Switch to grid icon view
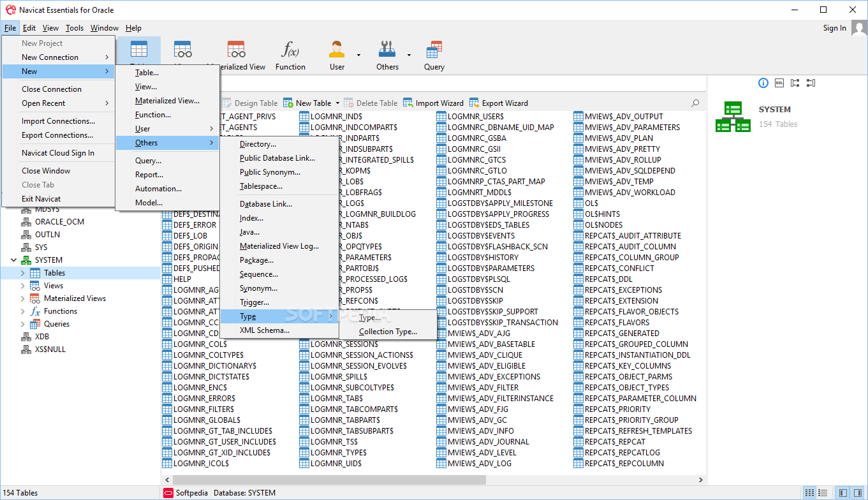 tap(809, 493)
